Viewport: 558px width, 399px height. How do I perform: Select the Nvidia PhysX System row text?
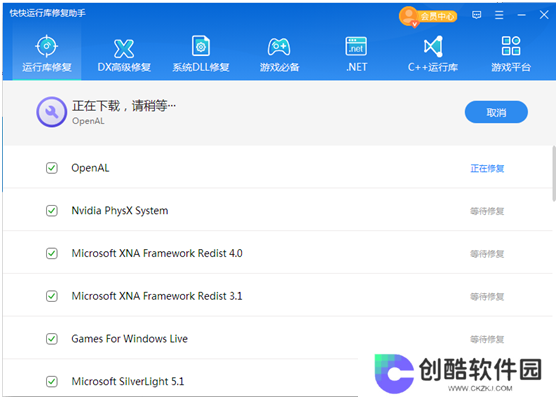click(x=120, y=211)
